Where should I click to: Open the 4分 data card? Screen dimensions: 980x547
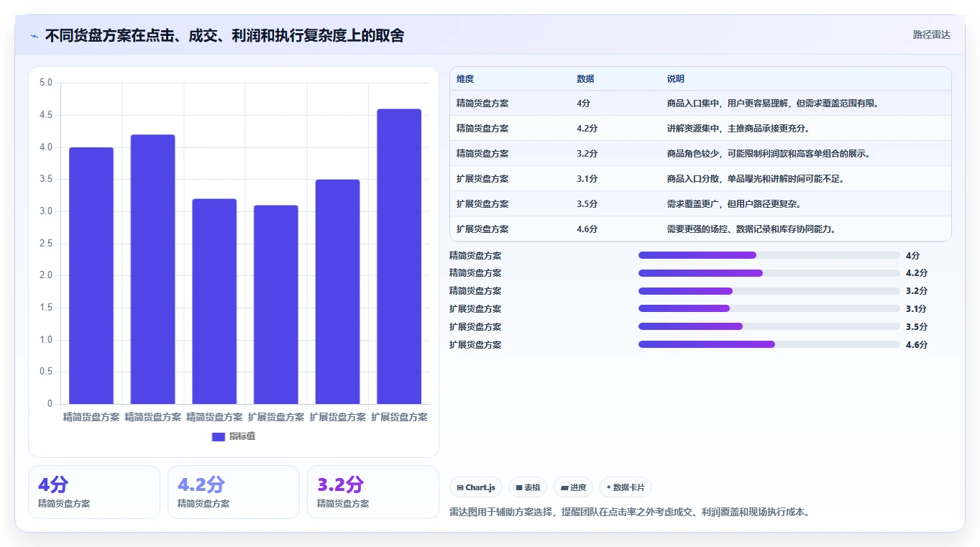coord(94,492)
